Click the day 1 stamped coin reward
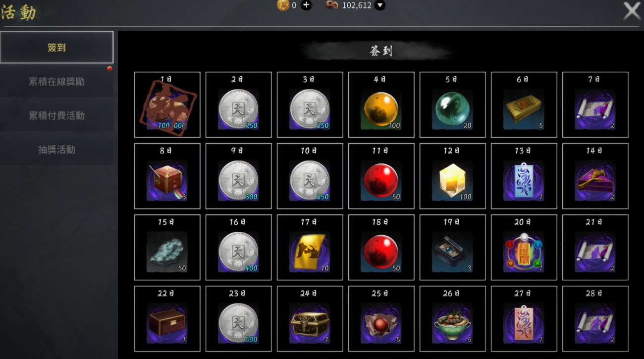The image size is (644, 359). 167,105
